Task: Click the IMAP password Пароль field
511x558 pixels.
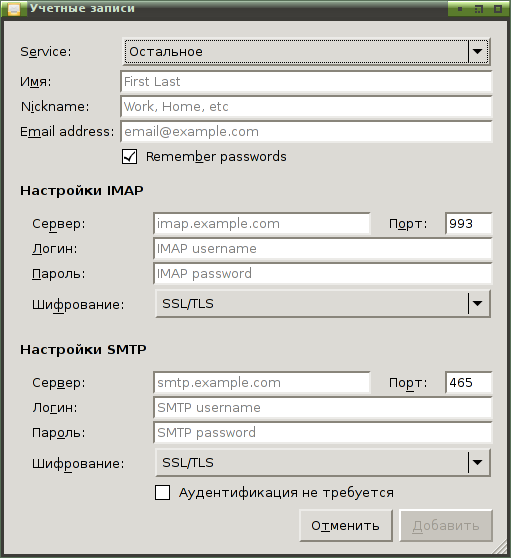Action: [x=323, y=273]
